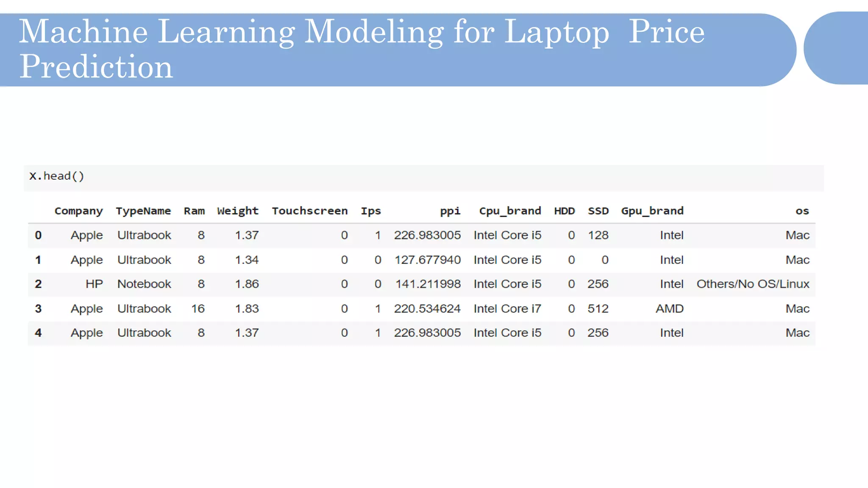Click SSD value 512
Screen dimensions: 868x488
point(598,308)
